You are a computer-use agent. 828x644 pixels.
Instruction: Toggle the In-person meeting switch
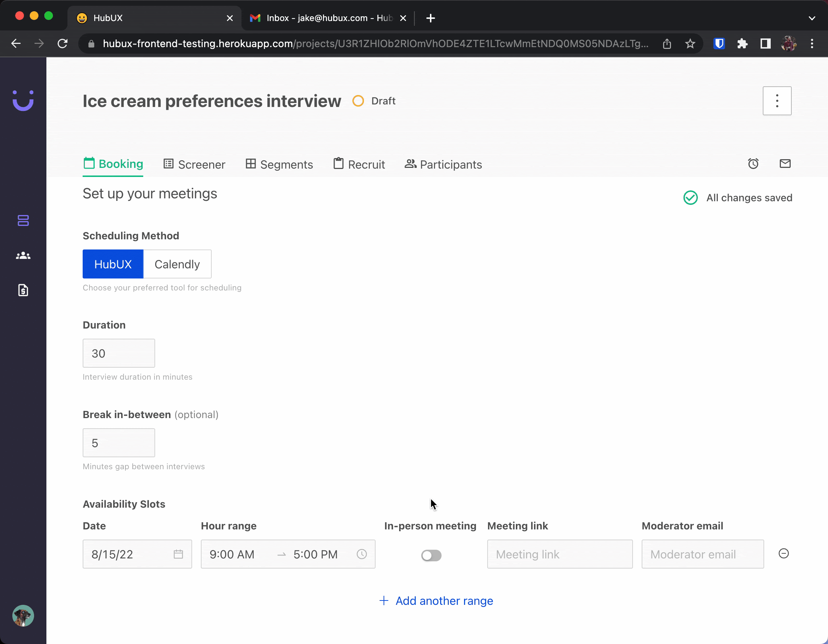click(x=431, y=555)
